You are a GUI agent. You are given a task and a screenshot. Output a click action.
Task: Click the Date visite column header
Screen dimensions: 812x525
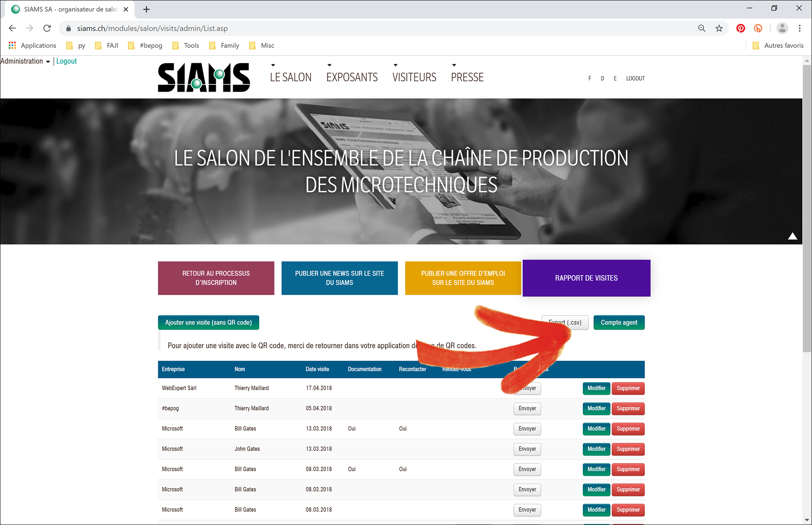pos(317,369)
